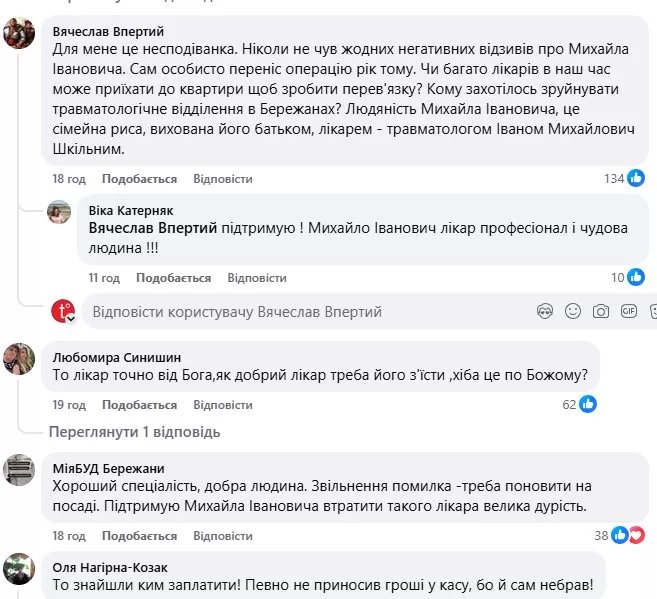Like Вячеслав Впертий's top comment
The width and height of the screenshot is (657, 599).
click(x=139, y=179)
